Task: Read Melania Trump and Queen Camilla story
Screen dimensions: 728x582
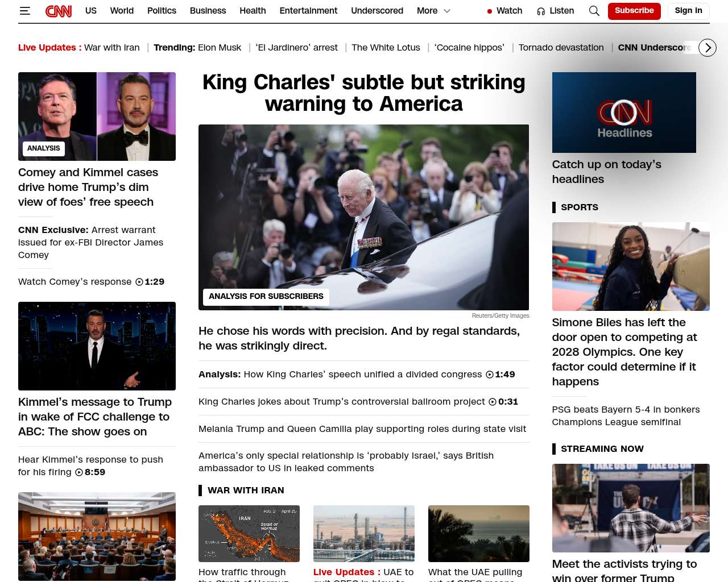Action: click(362, 429)
